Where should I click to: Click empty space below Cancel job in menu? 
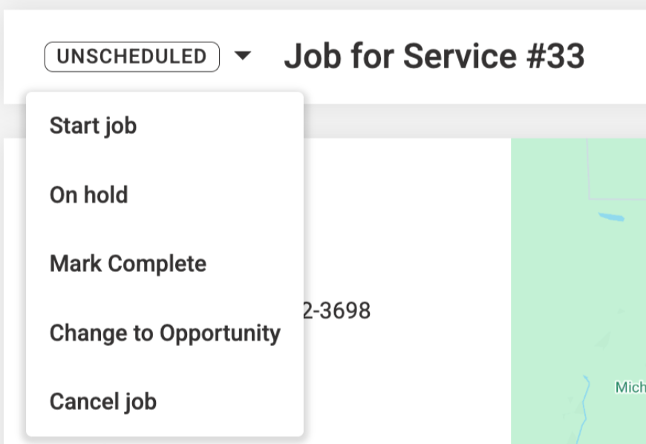click(165, 432)
